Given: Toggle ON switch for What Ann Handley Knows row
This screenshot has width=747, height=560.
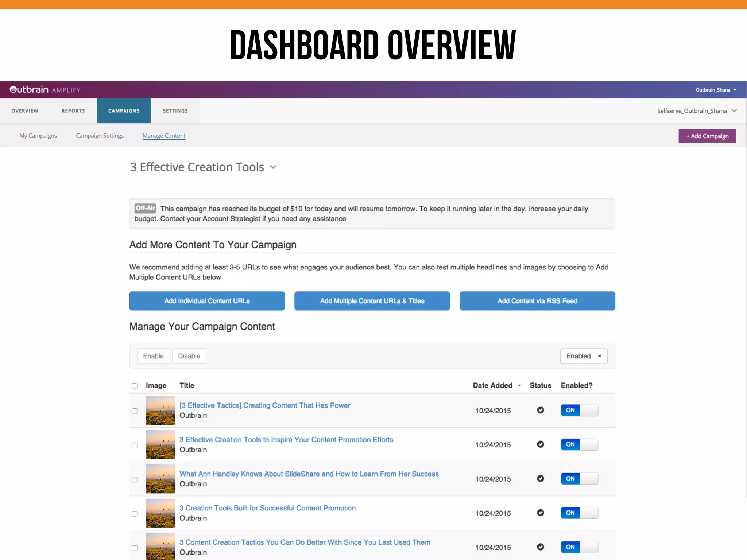Looking at the screenshot, I should 580,479.
